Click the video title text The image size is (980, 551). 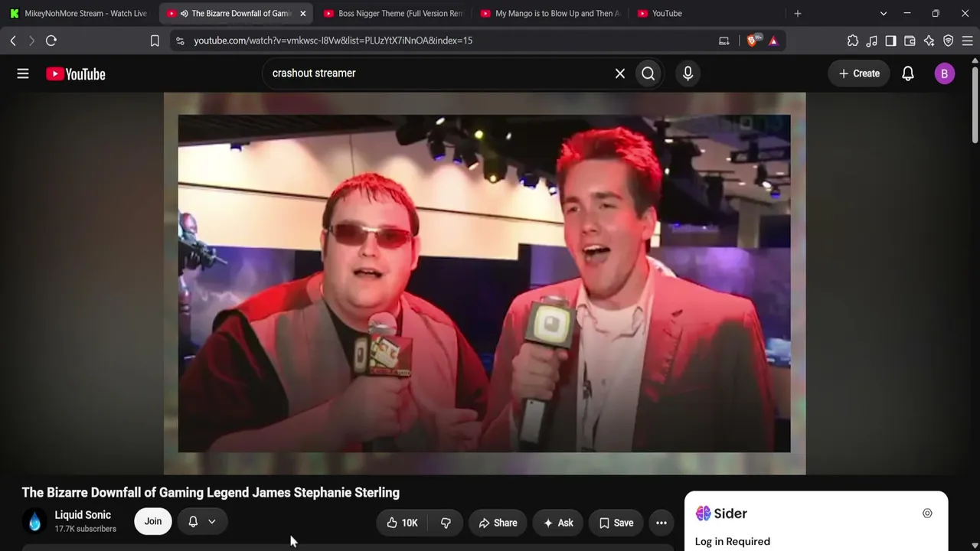(211, 493)
